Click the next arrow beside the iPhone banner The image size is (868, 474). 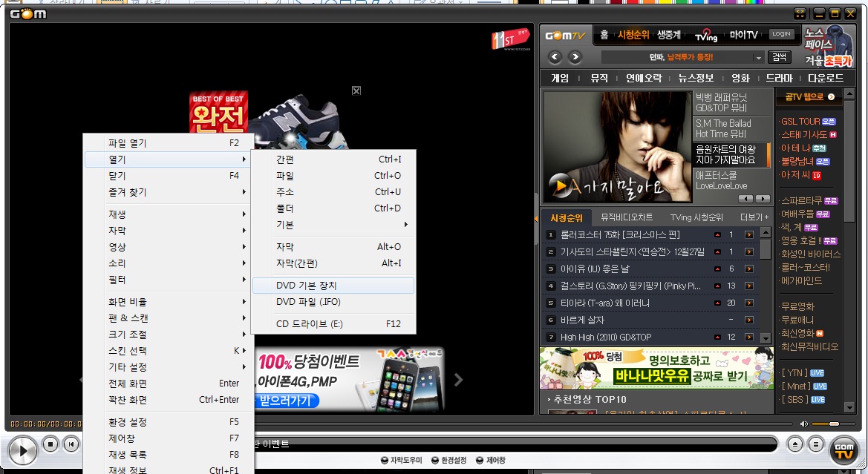(458, 379)
